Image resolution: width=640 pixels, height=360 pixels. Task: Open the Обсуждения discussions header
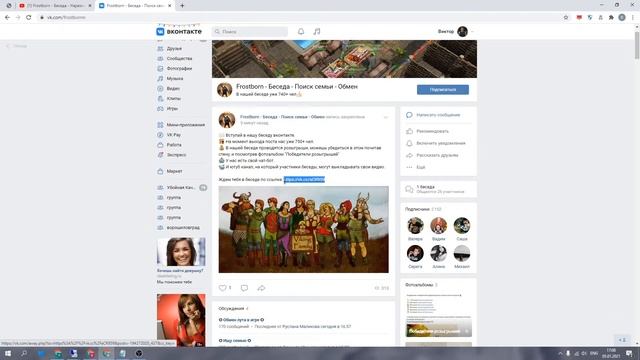pos(231,309)
